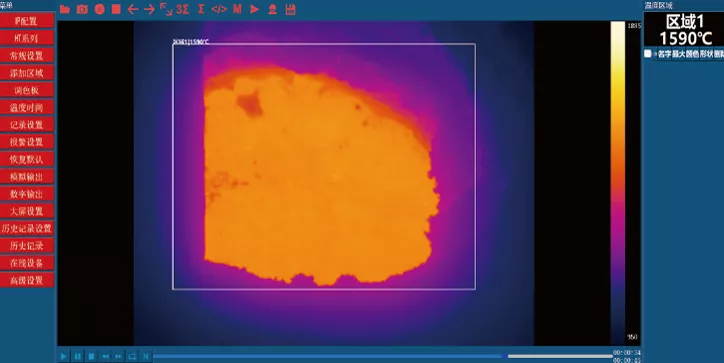The height and width of the screenshot is (363, 724).
Task: Toggle the checkbox in temperature region header
Action: coord(648,54)
